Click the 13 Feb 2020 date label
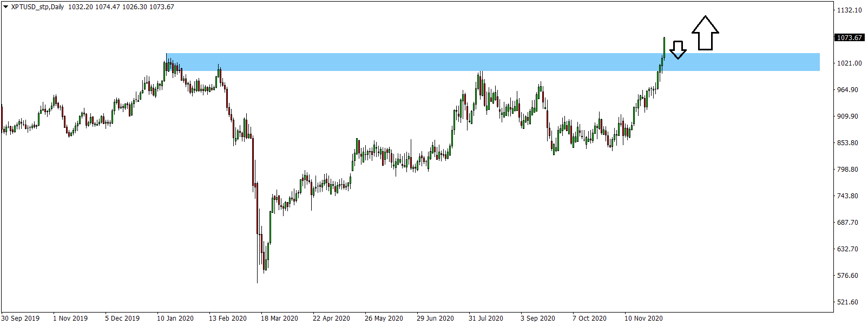Viewport: 868px width, 325px height. [228, 318]
